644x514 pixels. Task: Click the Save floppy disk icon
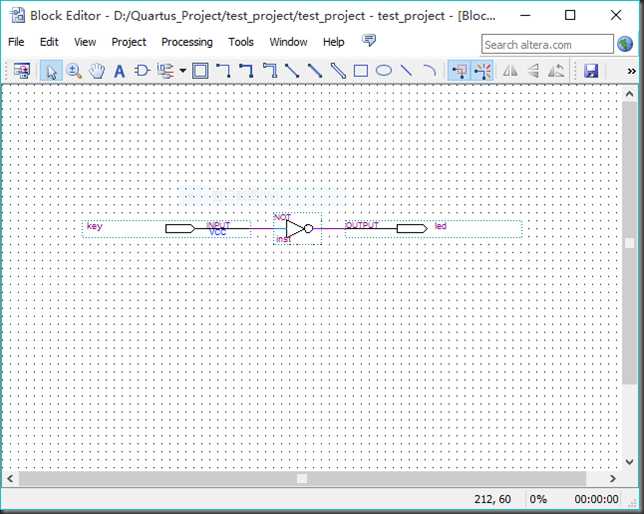coord(591,71)
